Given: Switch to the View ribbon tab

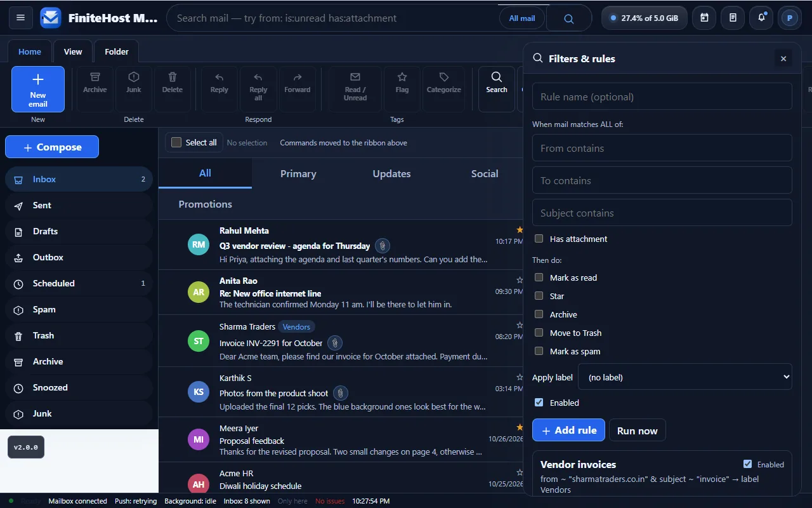Looking at the screenshot, I should tap(73, 51).
